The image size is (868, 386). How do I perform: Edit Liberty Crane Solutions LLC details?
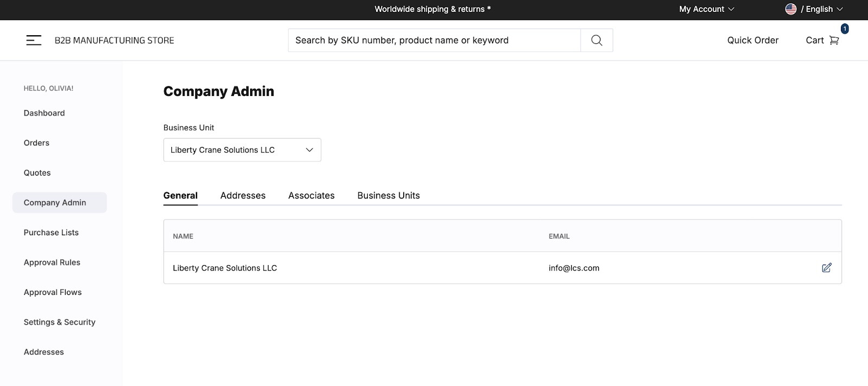tap(826, 268)
